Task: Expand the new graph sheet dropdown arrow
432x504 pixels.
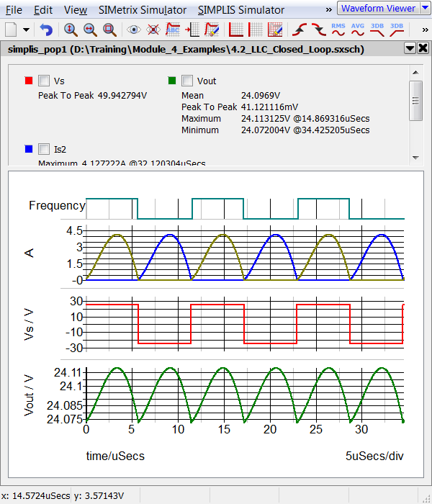Action: tap(26, 30)
